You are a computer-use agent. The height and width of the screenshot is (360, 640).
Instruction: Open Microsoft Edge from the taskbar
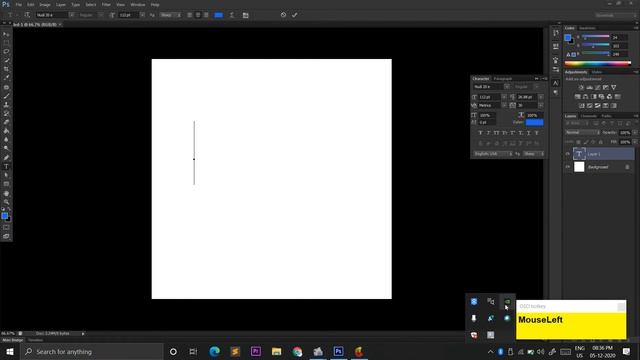tap(214, 351)
